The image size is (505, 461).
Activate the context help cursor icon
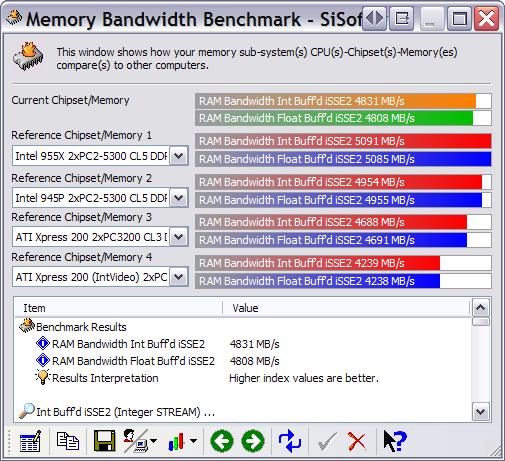click(x=394, y=441)
